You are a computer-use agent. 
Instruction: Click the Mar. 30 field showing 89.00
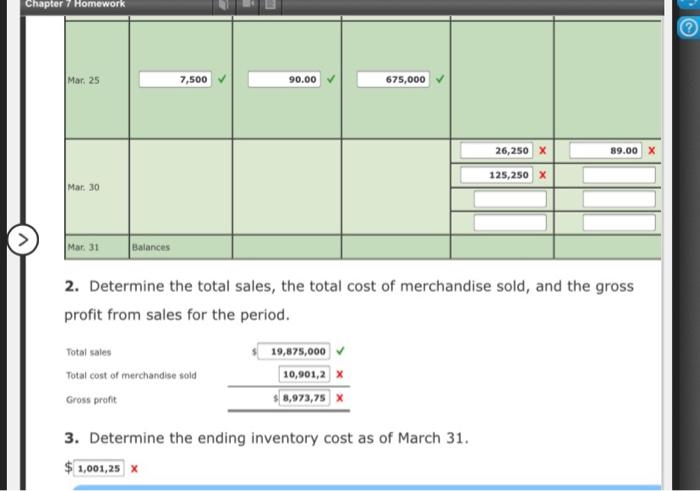(x=606, y=151)
